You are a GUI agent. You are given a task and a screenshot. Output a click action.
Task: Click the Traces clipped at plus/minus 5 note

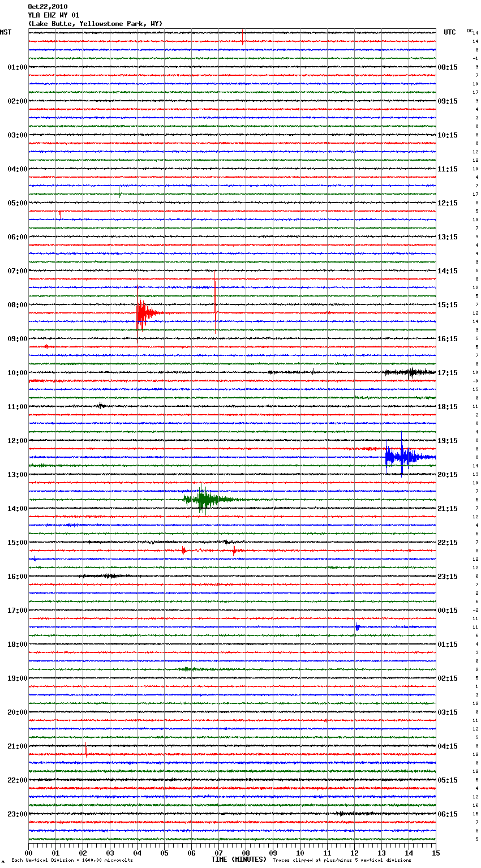click(x=342, y=861)
